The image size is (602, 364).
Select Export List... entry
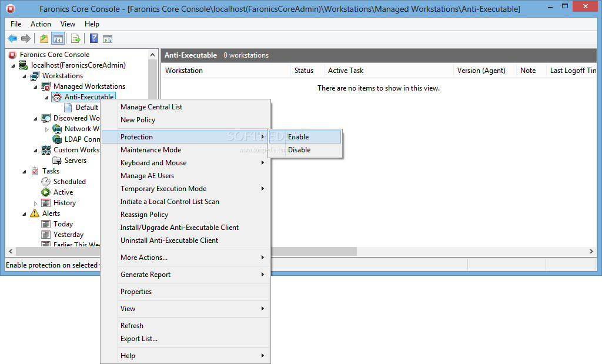point(186,339)
